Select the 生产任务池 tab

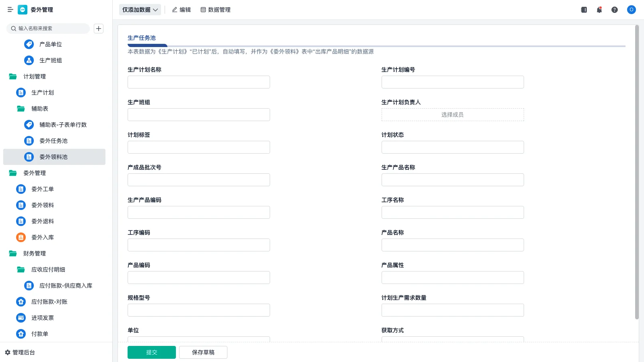coord(142,38)
